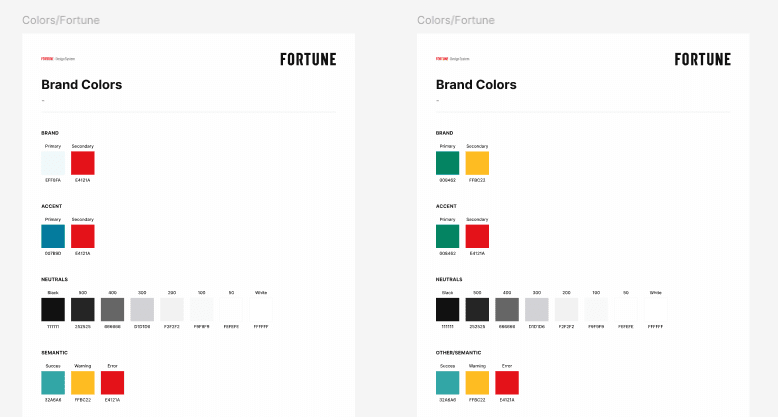Choose the 50 neutral swatch in right frame

(626, 309)
